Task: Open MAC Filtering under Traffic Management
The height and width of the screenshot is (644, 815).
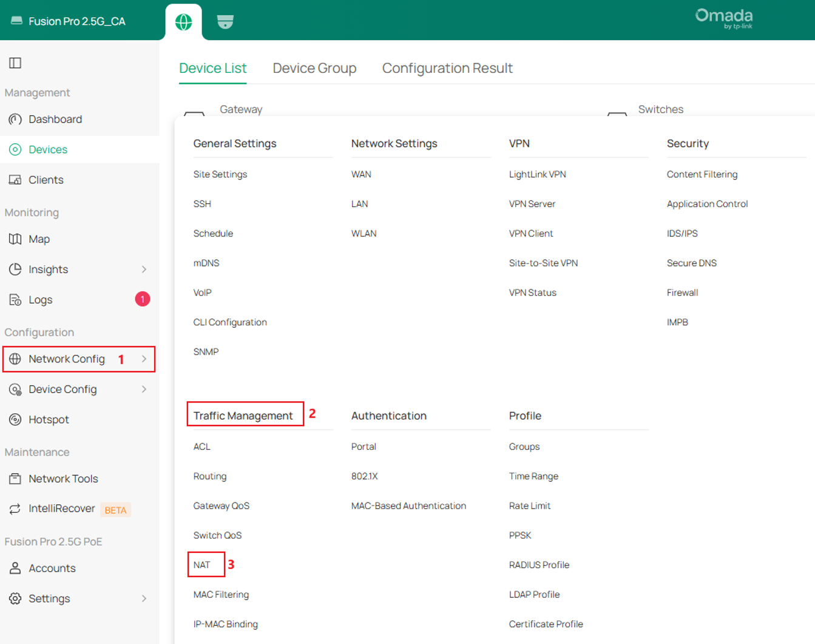Action: click(x=221, y=595)
